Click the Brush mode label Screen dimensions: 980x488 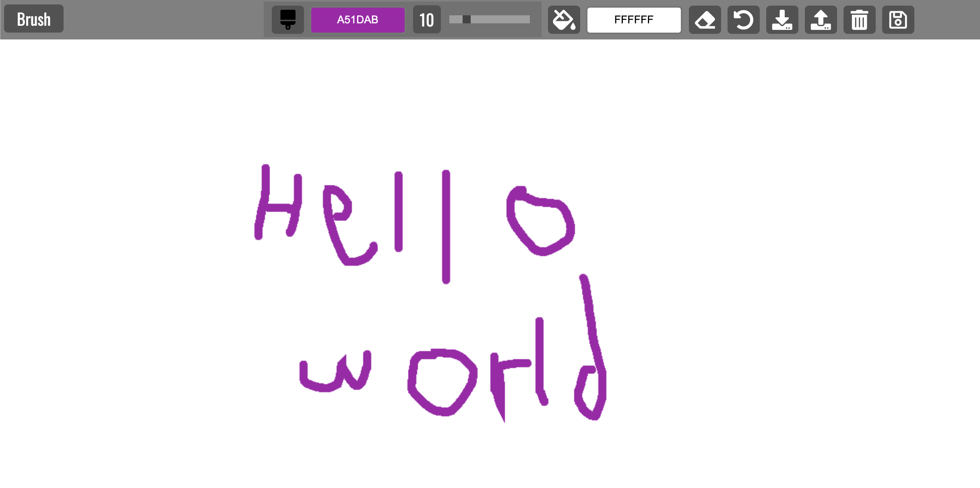pyautogui.click(x=34, y=19)
